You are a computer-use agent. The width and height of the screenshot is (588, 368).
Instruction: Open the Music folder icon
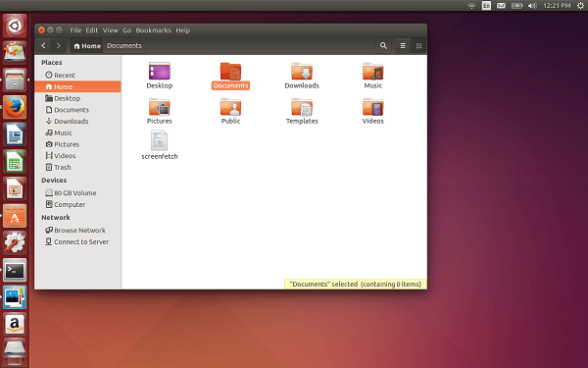372,72
